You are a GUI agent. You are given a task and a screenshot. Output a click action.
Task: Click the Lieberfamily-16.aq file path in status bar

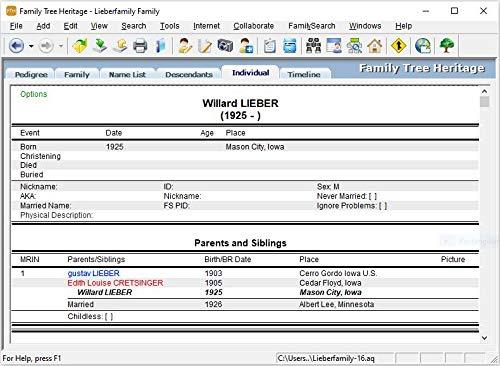coord(326,358)
